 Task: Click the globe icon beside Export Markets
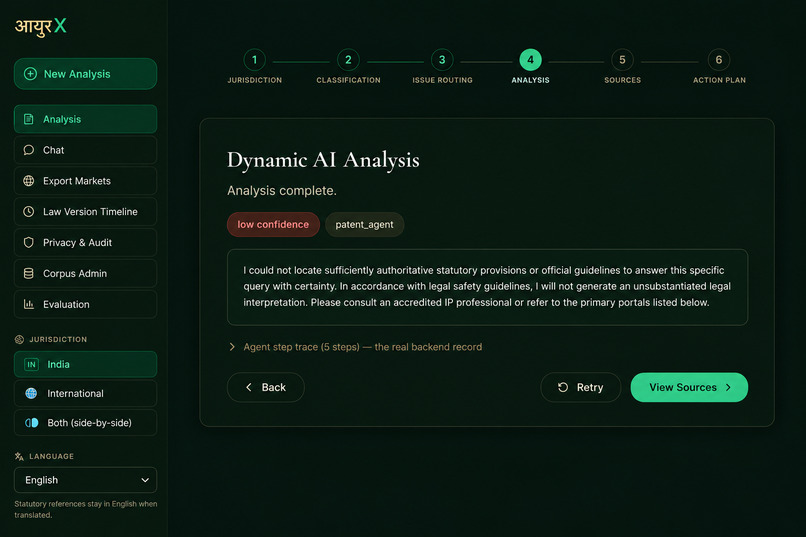[29, 181]
